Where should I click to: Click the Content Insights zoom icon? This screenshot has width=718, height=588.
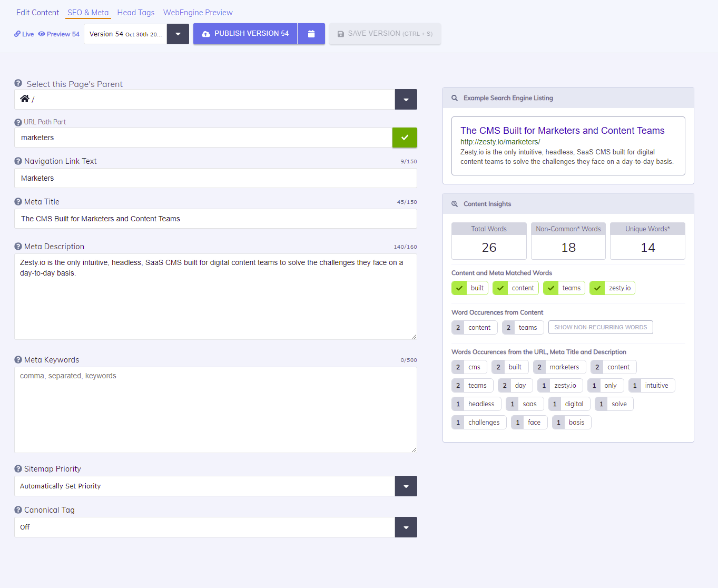click(455, 204)
